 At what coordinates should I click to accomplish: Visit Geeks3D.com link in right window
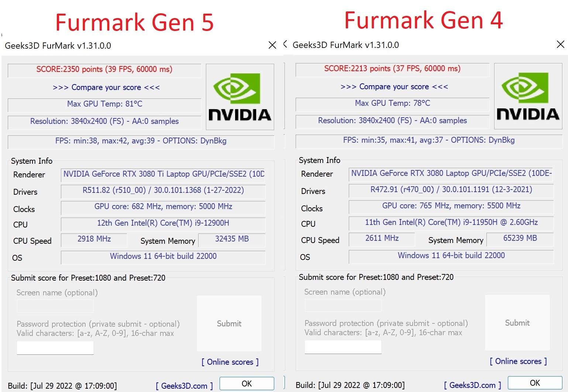click(472, 385)
